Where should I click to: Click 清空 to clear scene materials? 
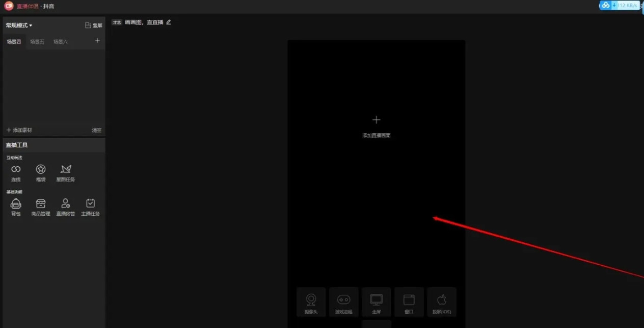click(96, 130)
